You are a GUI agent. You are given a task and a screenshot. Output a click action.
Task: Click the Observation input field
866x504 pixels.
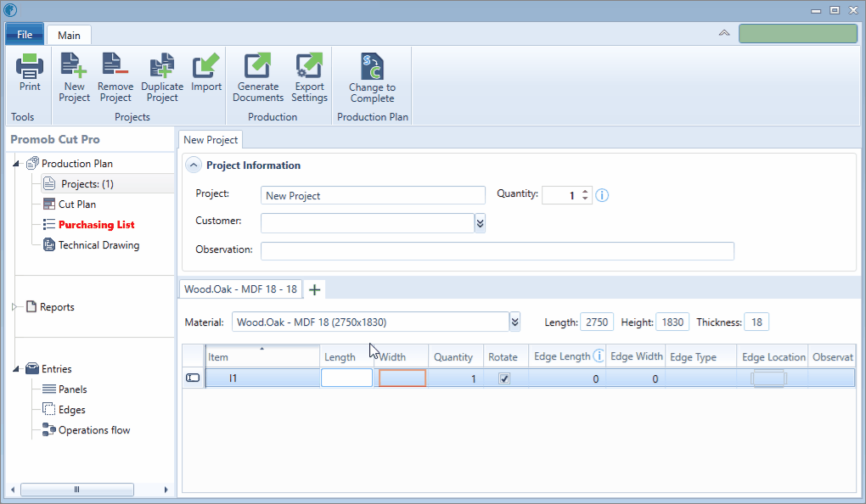[x=497, y=250]
